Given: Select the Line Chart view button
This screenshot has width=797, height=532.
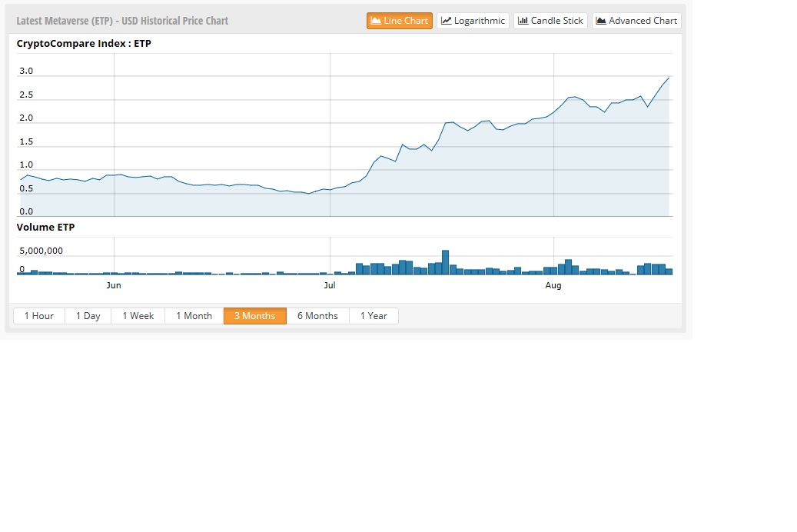Looking at the screenshot, I should point(400,21).
